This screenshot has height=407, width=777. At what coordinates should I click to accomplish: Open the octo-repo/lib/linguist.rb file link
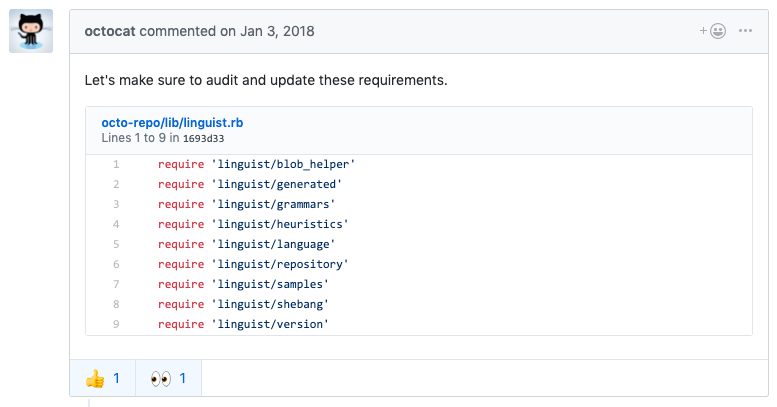coord(172,123)
